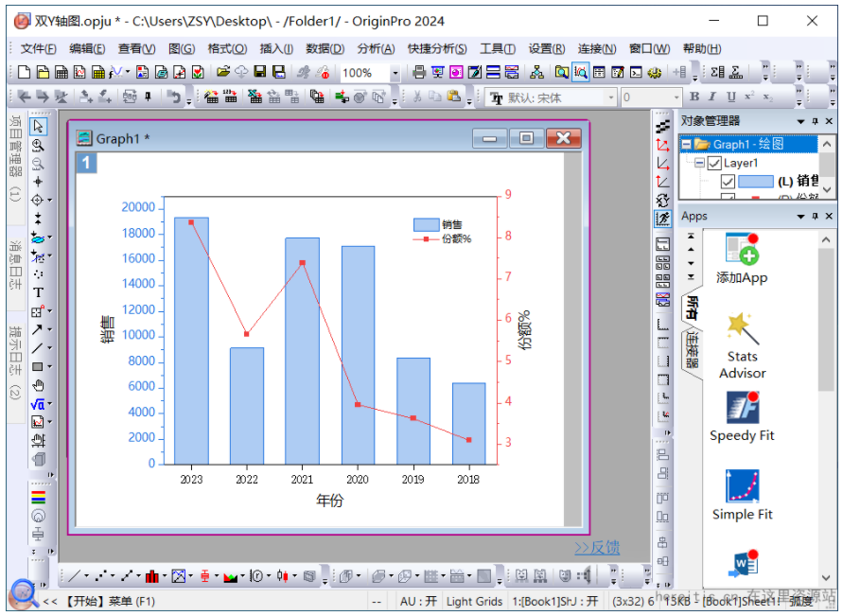Toggle the AU : 开 status bar indicator
The width and height of the screenshot is (843, 616).
click(418, 602)
